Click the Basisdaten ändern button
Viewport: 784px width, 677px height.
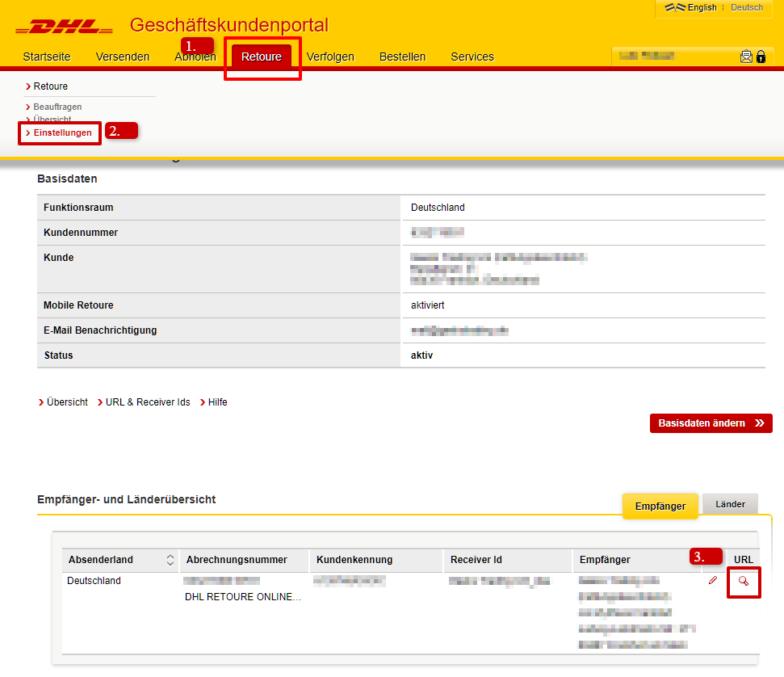[x=711, y=423]
